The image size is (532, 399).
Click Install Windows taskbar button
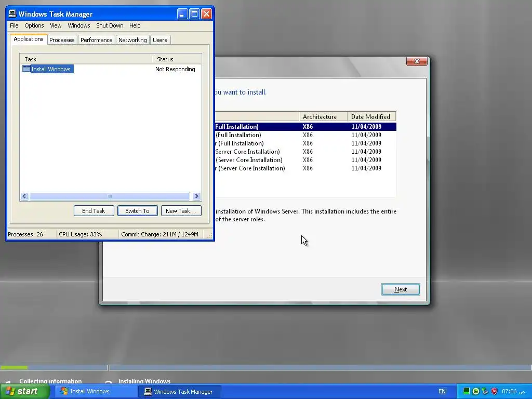pyautogui.click(x=96, y=392)
